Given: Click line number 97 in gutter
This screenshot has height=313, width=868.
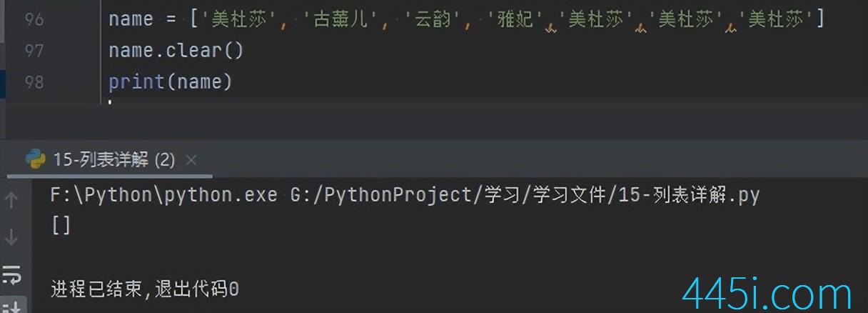Looking at the screenshot, I should tap(34, 51).
